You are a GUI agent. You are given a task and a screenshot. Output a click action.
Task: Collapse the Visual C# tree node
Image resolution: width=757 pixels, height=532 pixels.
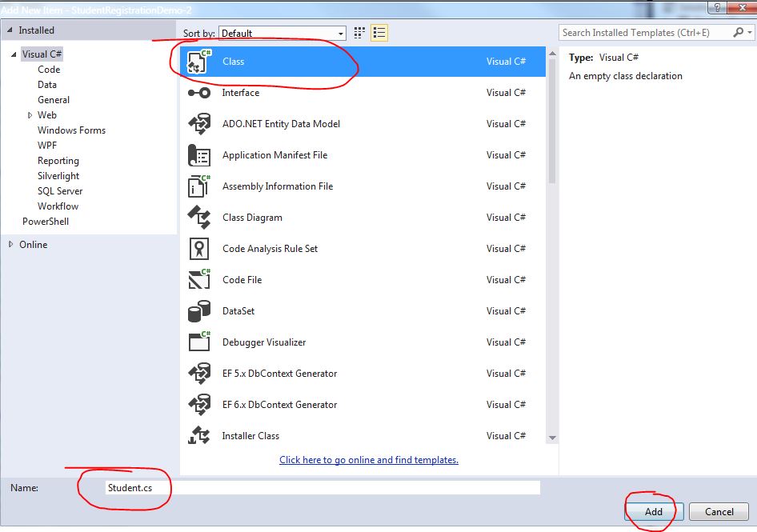[x=13, y=54]
